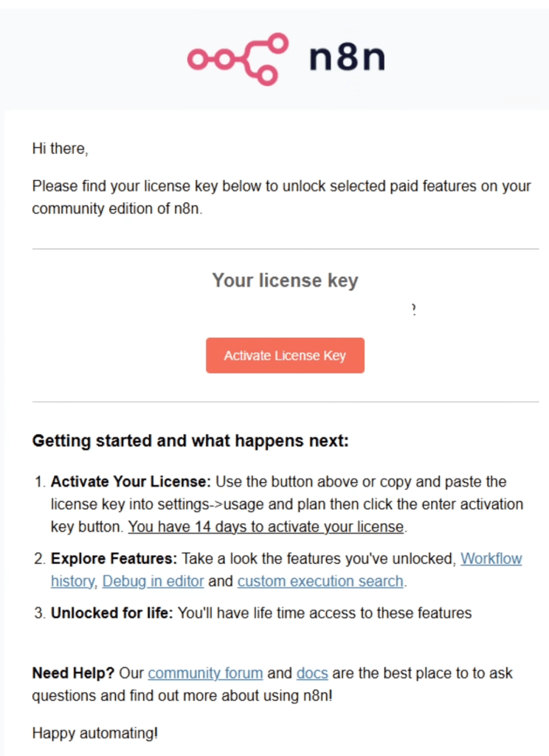The image size is (549, 756).
Task: Open the custom execution search link
Action: click(x=320, y=581)
